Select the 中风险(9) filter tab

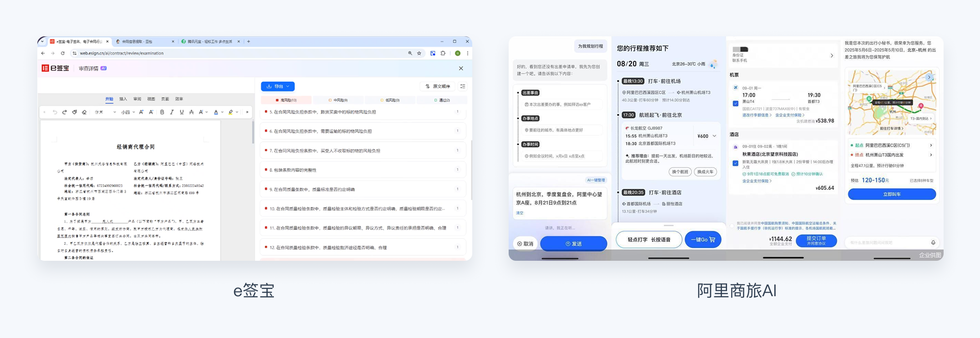tap(338, 100)
